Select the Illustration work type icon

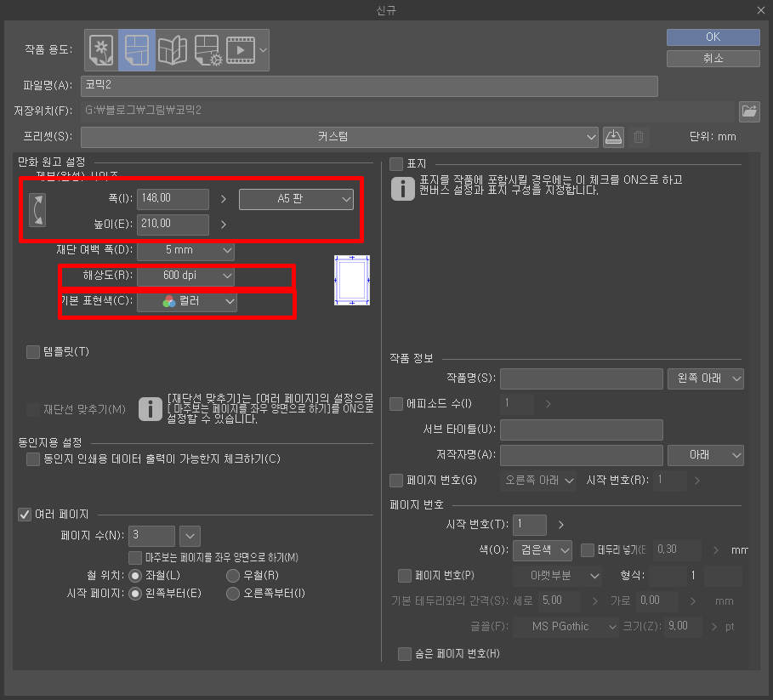pos(101,50)
